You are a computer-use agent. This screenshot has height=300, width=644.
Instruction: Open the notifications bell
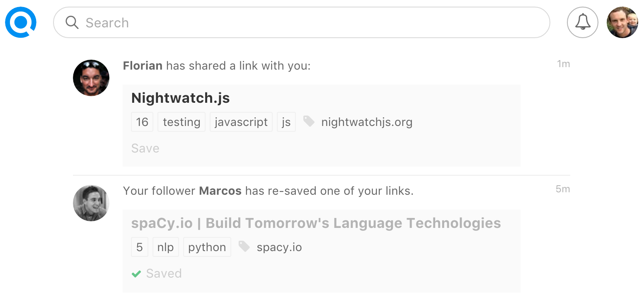pyautogui.click(x=582, y=22)
